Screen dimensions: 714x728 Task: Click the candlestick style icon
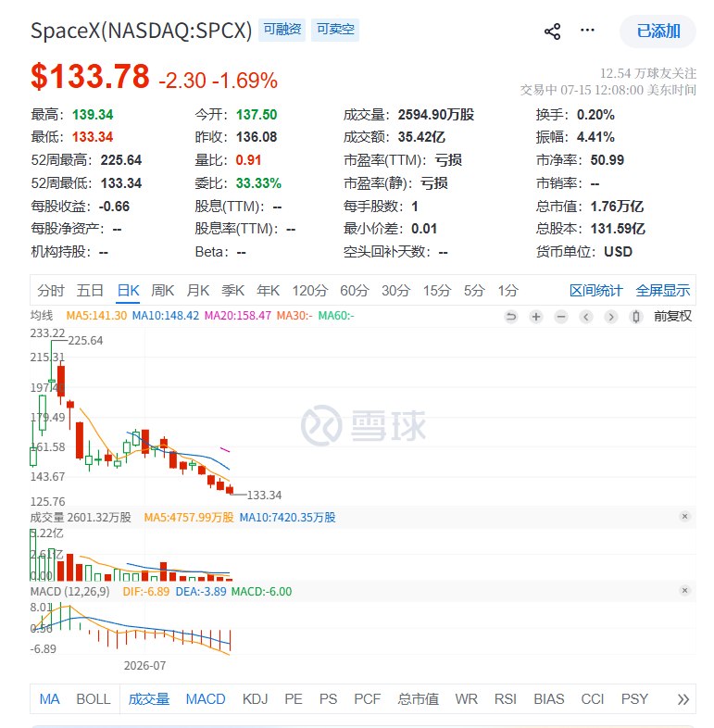click(x=636, y=317)
